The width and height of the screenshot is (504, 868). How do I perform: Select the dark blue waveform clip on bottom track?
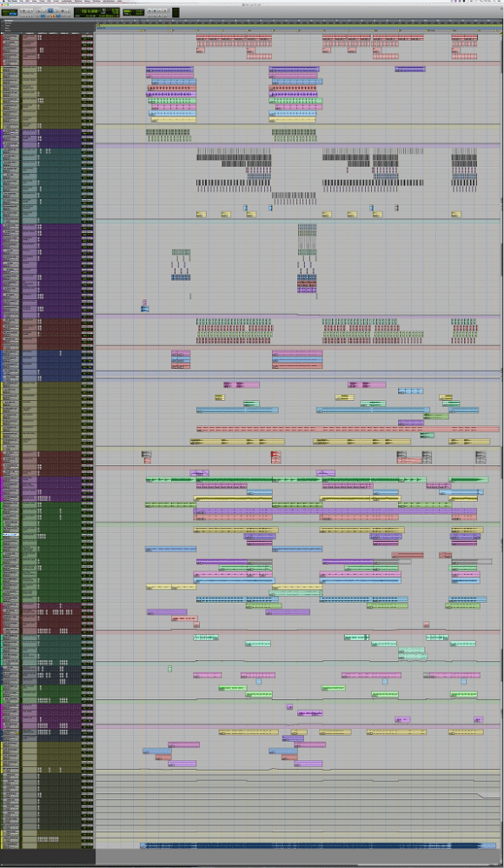[x=318, y=845]
